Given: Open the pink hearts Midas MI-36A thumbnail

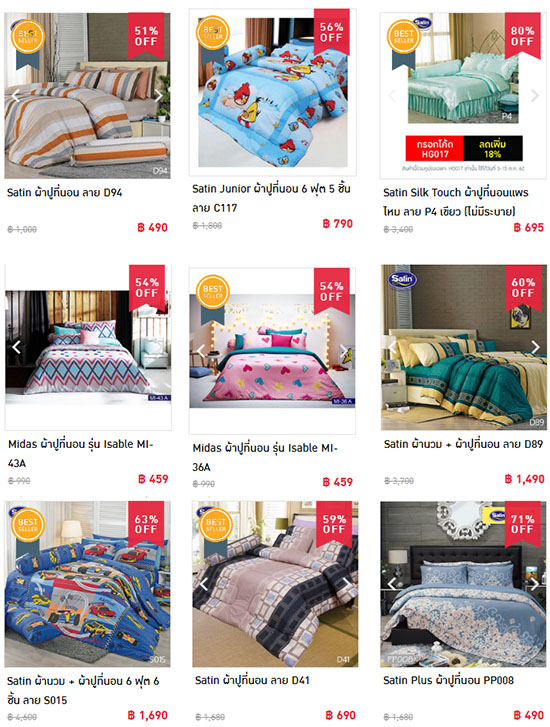Looking at the screenshot, I should pyautogui.click(x=272, y=351).
